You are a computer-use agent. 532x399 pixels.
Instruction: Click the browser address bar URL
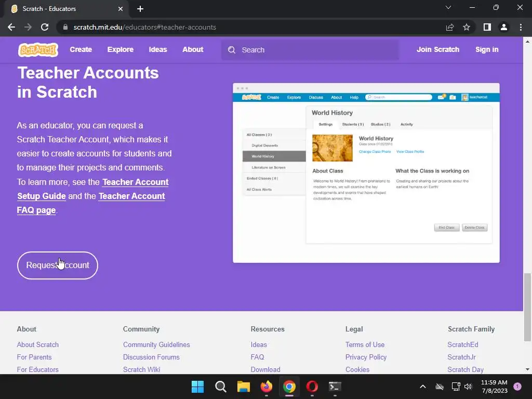[145, 27]
